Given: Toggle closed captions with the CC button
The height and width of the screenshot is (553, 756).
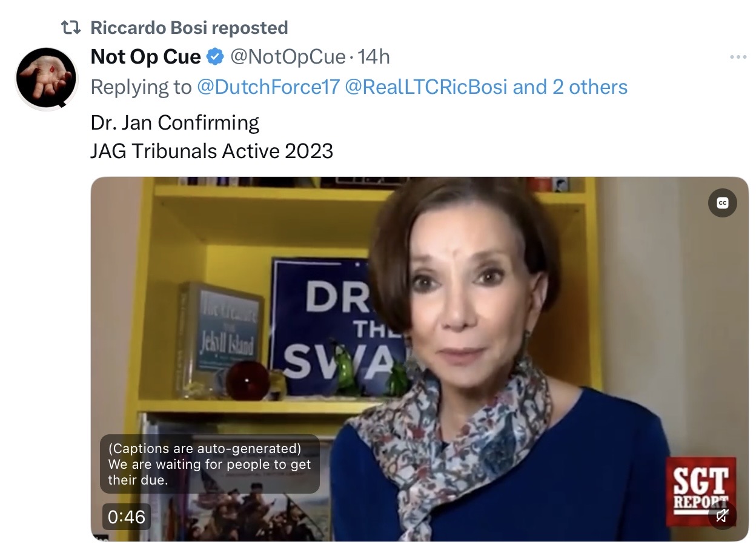Looking at the screenshot, I should (x=722, y=203).
